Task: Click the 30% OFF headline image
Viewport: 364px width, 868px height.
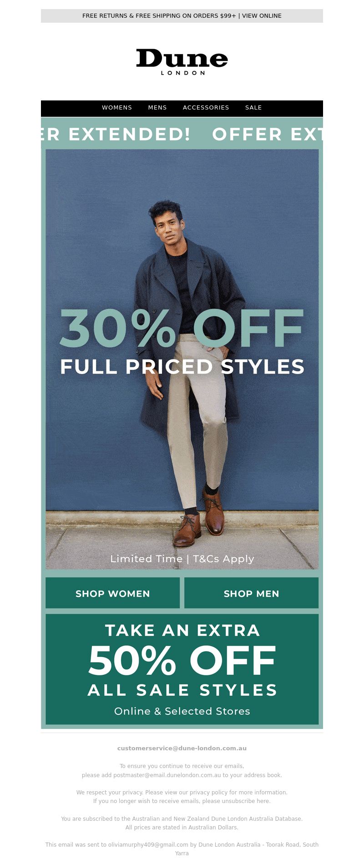Action: click(182, 328)
